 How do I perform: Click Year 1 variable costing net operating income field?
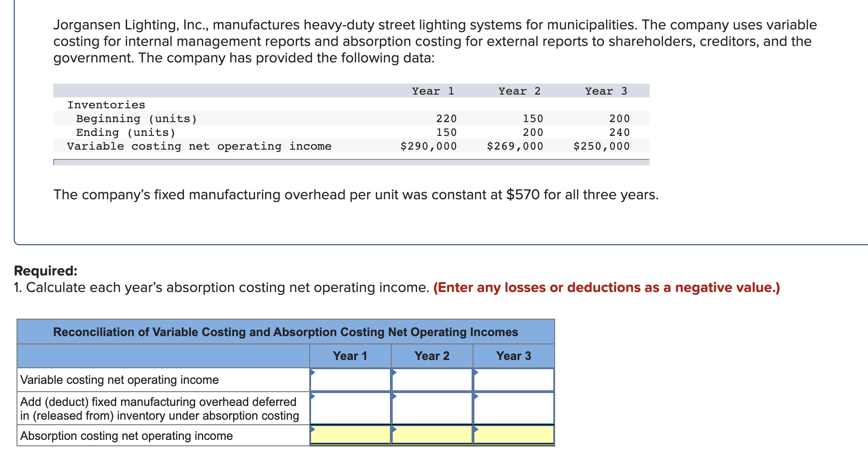351,380
